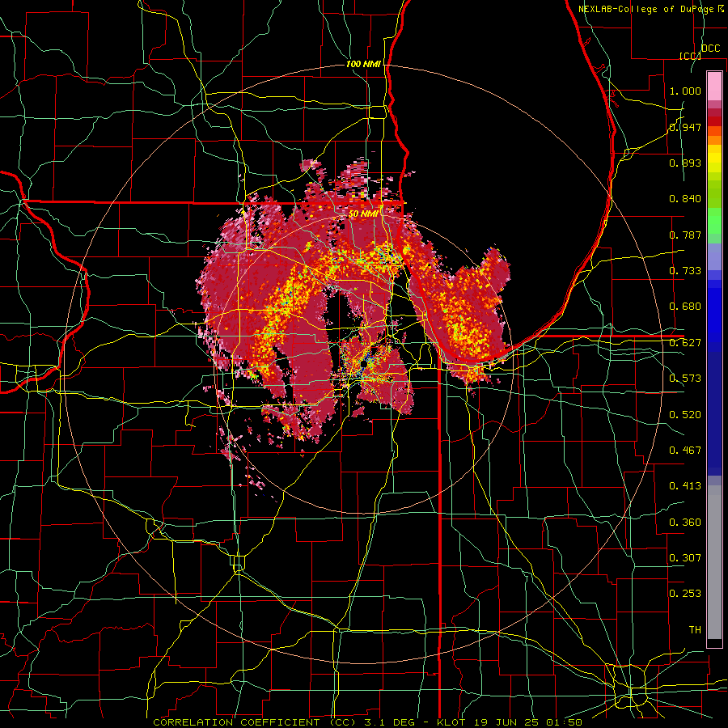Pick the lavender color bar segment
The height and width of the screenshot is (728, 728).
(x=714, y=256)
